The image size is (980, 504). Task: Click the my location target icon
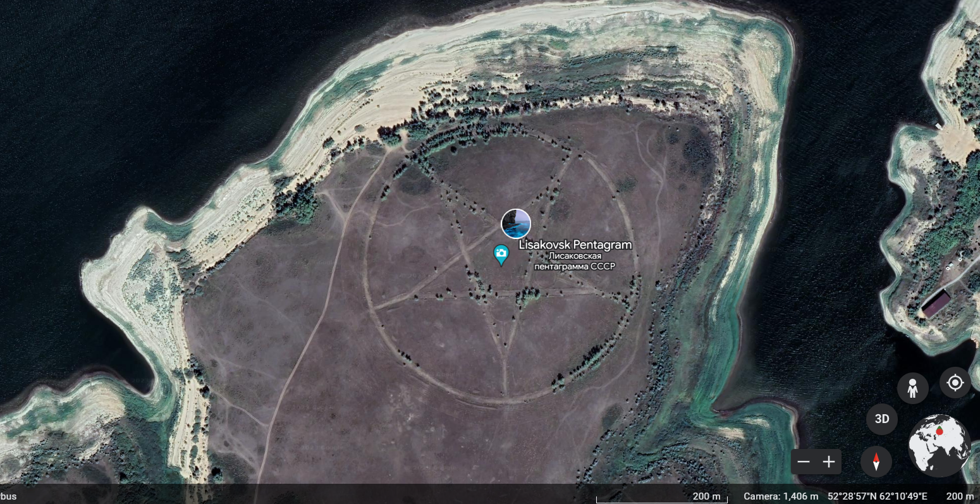(x=955, y=383)
